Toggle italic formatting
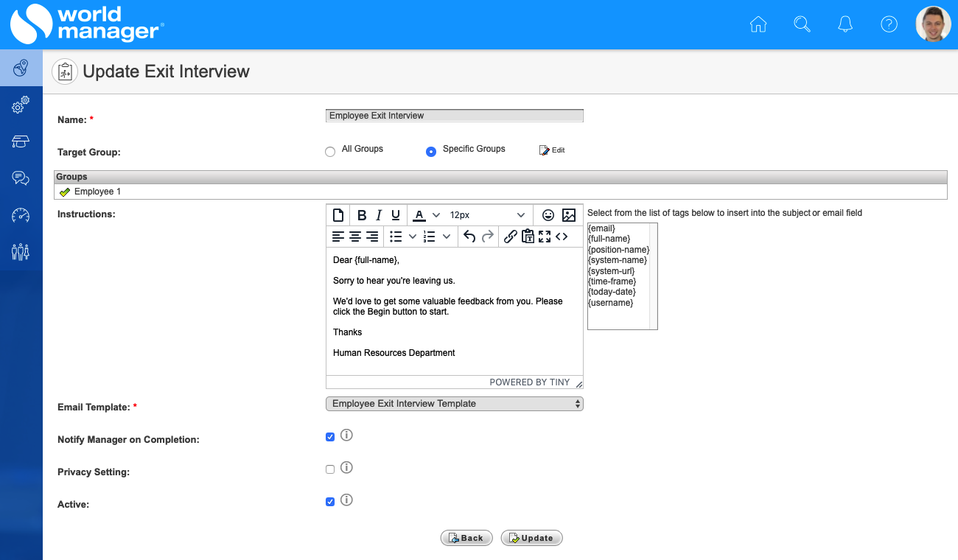The image size is (958, 560). [379, 215]
